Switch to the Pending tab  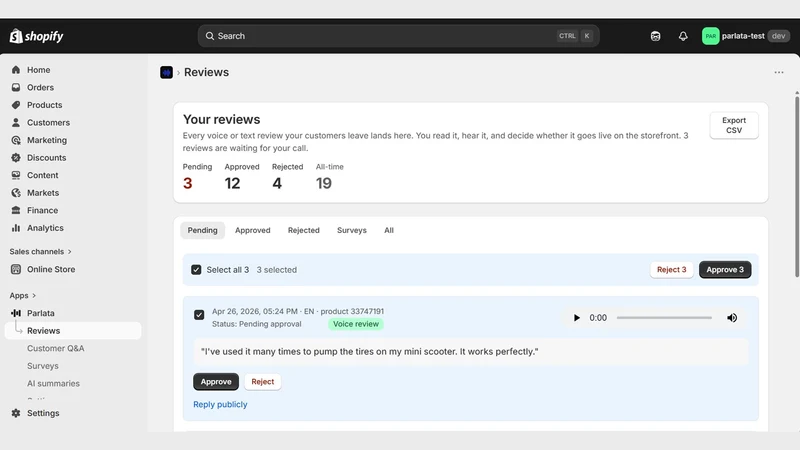(x=202, y=230)
